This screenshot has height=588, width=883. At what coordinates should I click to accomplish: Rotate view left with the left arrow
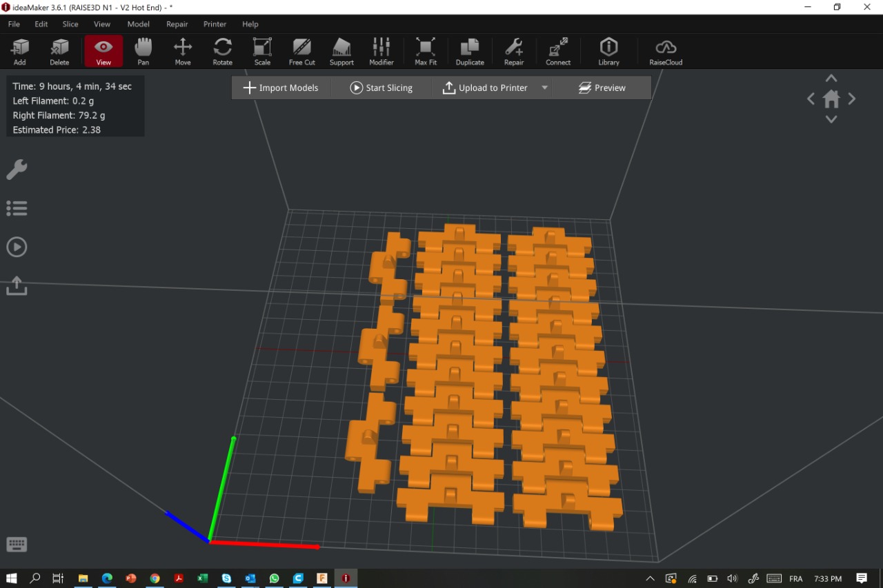pyautogui.click(x=811, y=99)
